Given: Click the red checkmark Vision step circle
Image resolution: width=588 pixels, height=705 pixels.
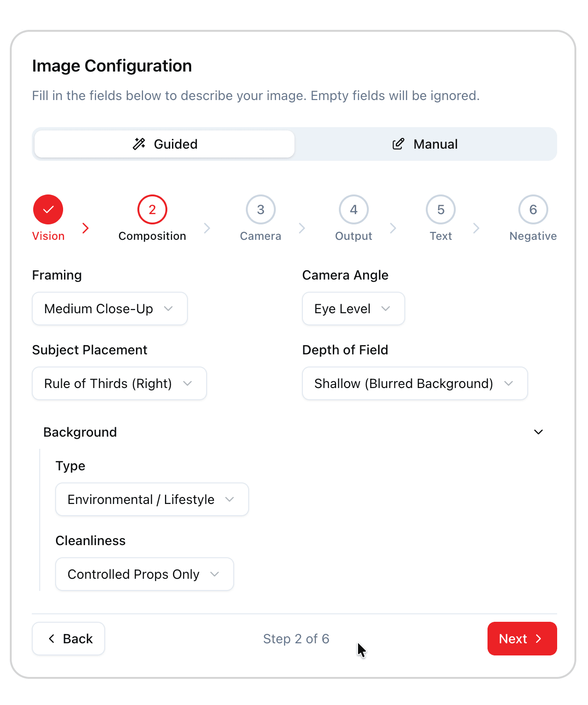Looking at the screenshot, I should (48, 209).
